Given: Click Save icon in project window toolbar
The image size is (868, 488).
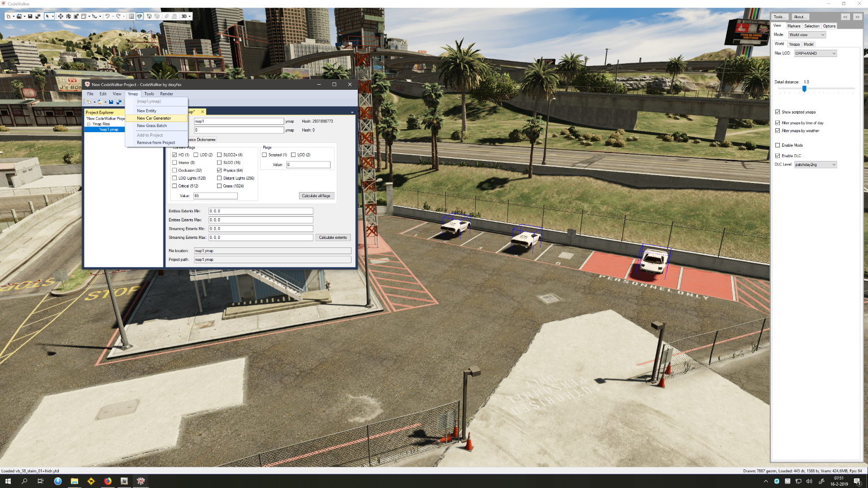Looking at the screenshot, I should tap(111, 102).
